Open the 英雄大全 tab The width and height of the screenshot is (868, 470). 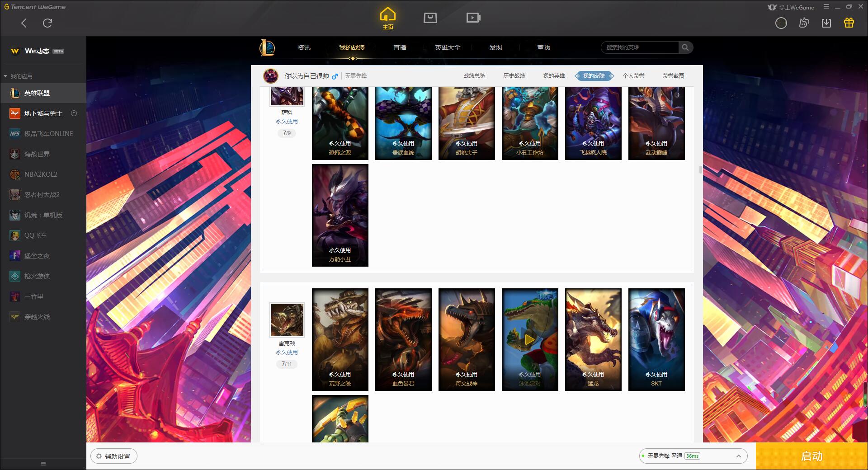pos(448,47)
